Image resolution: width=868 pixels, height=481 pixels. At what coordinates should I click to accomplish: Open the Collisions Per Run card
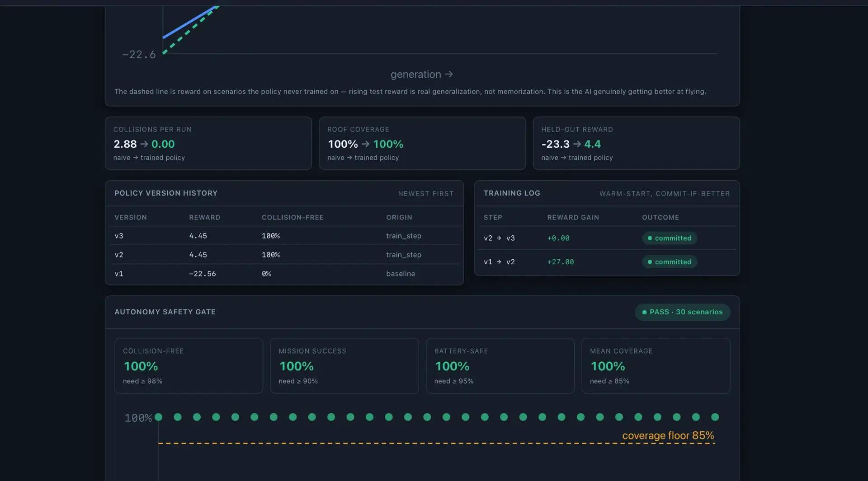(x=208, y=143)
